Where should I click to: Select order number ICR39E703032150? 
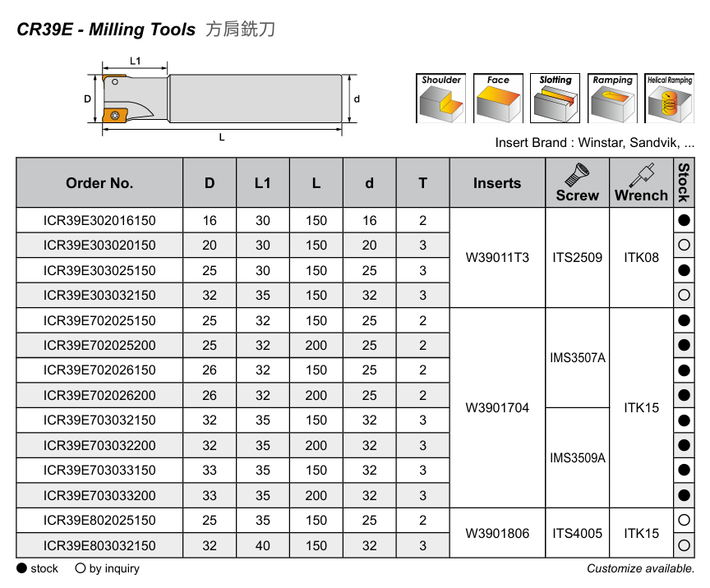click(x=99, y=420)
